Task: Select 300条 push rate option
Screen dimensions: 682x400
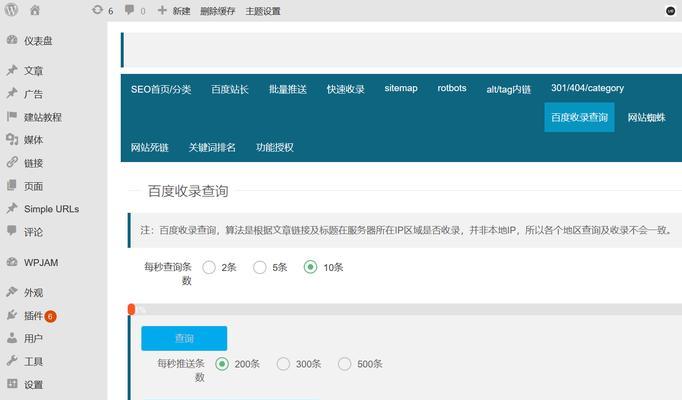Action: pyautogui.click(x=283, y=363)
